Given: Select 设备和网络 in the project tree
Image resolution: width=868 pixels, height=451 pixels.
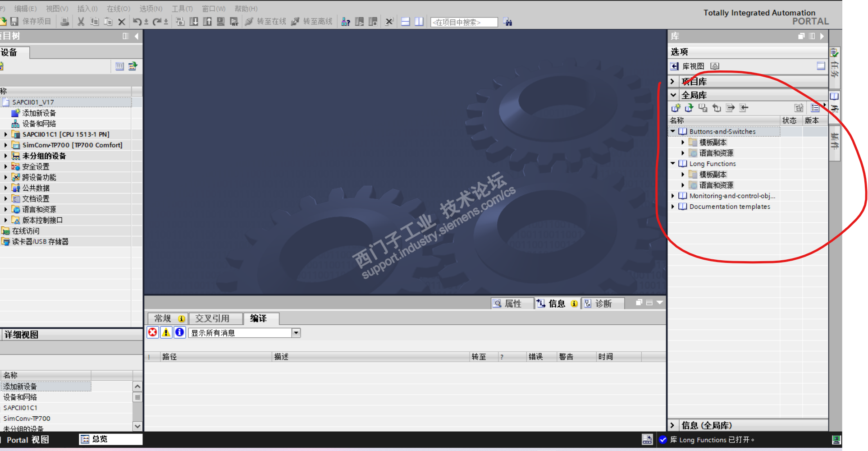Looking at the screenshot, I should click(39, 124).
